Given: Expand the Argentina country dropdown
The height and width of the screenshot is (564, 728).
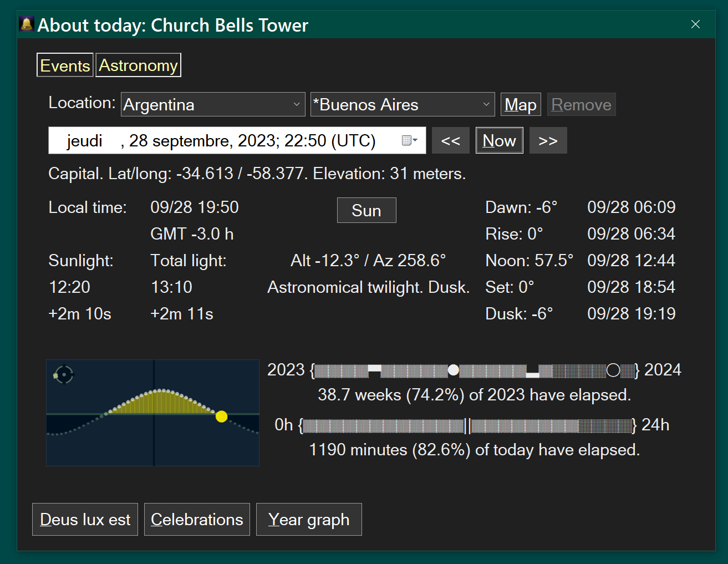Looking at the screenshot, I should point(213,105).
